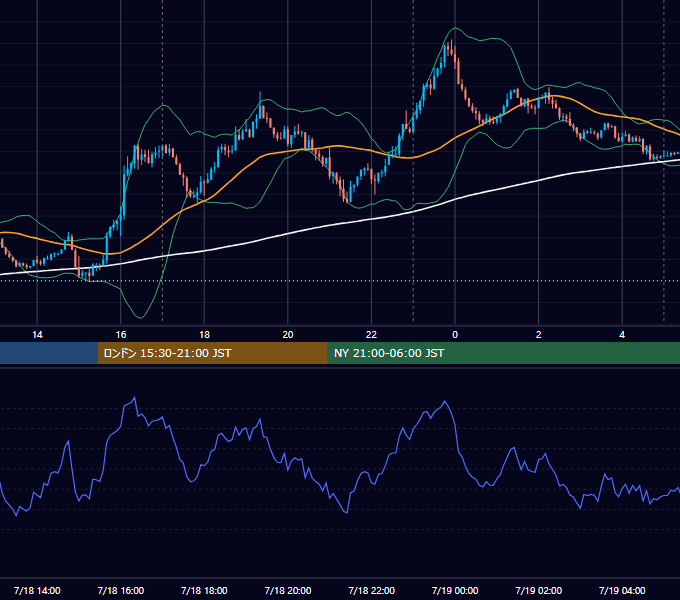680x600 pixels.
Task: Click the hour label 22 on price chart axis
Action: [x=371, y=335]
